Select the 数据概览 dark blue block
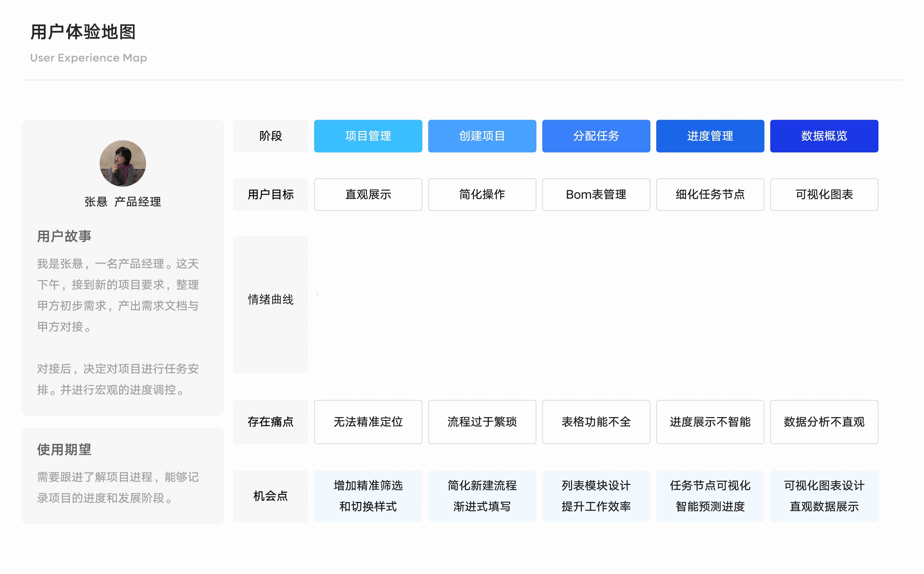Screen dimensions: 924x574 tap(824, 136)
